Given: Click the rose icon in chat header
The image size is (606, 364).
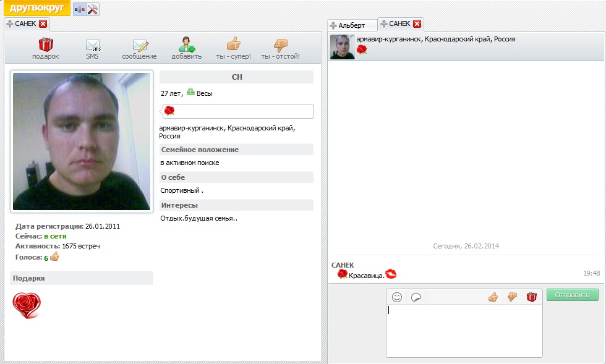Looking at the screenshot, I should pos(361,49).
